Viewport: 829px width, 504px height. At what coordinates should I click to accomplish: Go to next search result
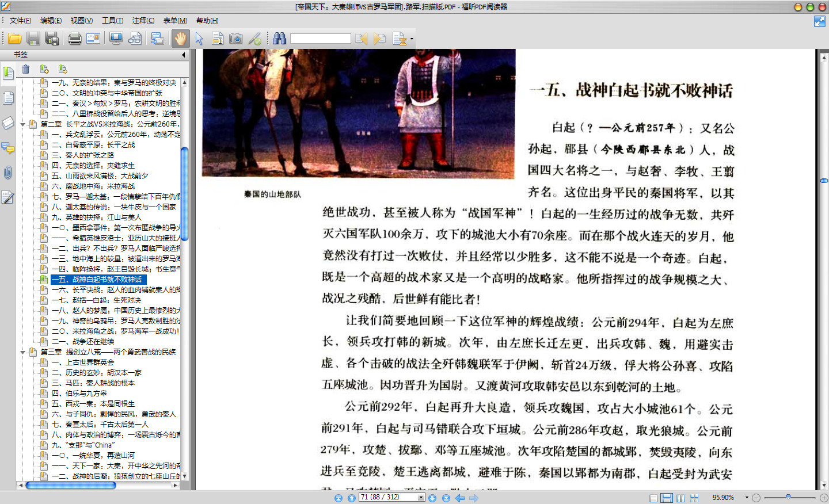pyautogui.click(x=379, y=39)
